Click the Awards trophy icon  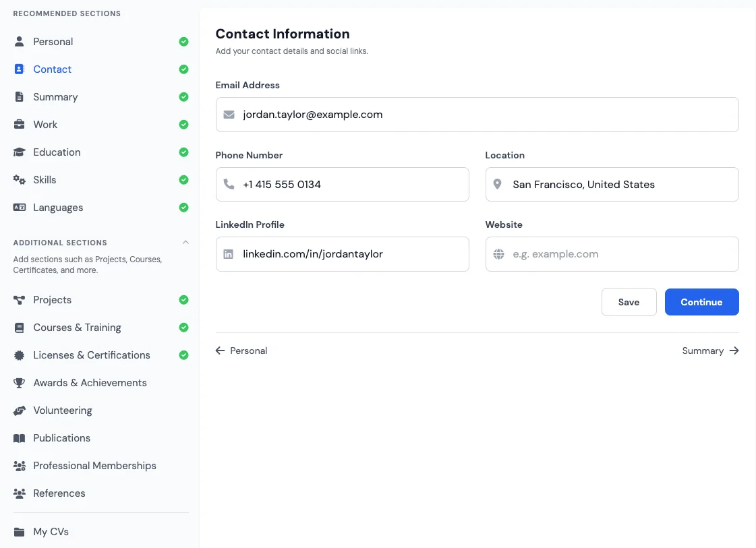(x=20, y=383)
